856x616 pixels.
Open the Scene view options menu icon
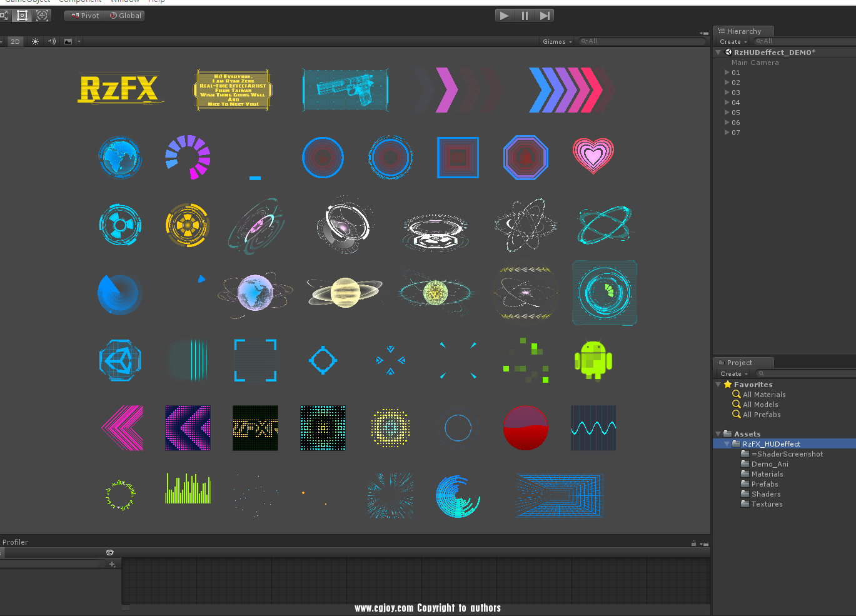click(x=704, y=33)
